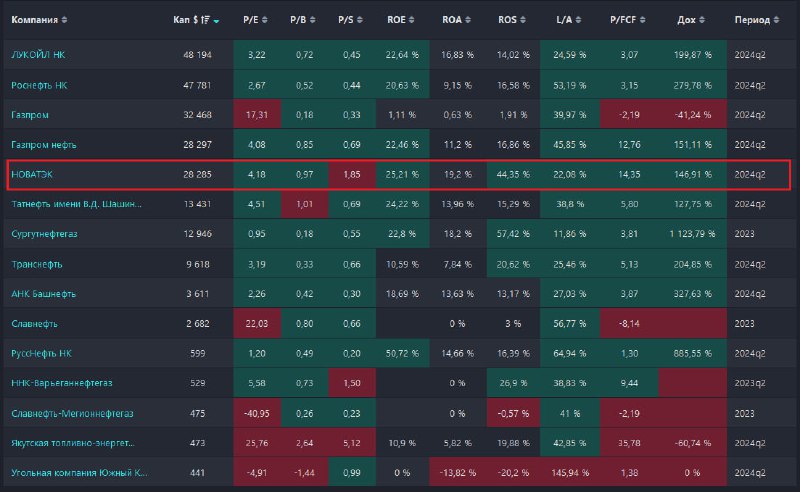The height and width of the screenshot is (492, 800).
Task: Select НОВАТЭК P/S value 1,85
Action: 352,175
